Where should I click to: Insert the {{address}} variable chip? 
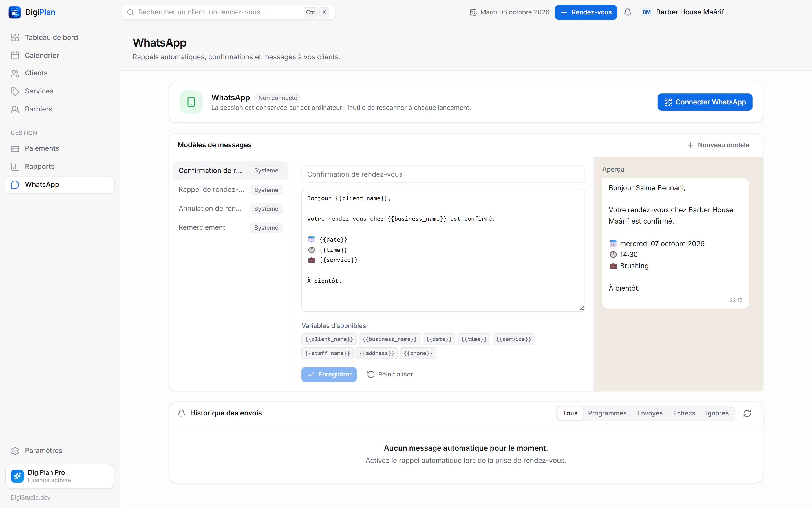pyautogui.click(x=376, y=353)
